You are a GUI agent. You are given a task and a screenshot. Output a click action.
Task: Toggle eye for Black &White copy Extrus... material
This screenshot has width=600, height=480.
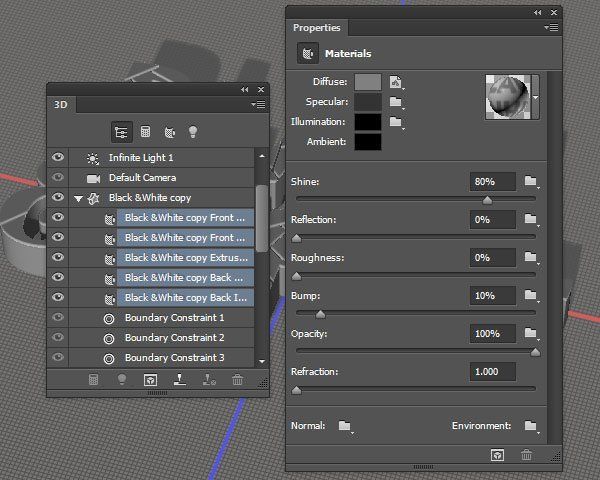click(58, 257)
